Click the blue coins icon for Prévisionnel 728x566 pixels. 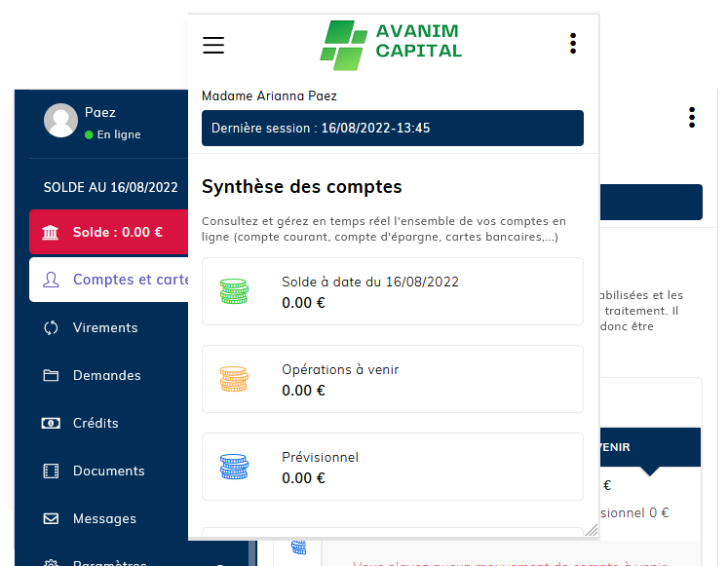234,467
